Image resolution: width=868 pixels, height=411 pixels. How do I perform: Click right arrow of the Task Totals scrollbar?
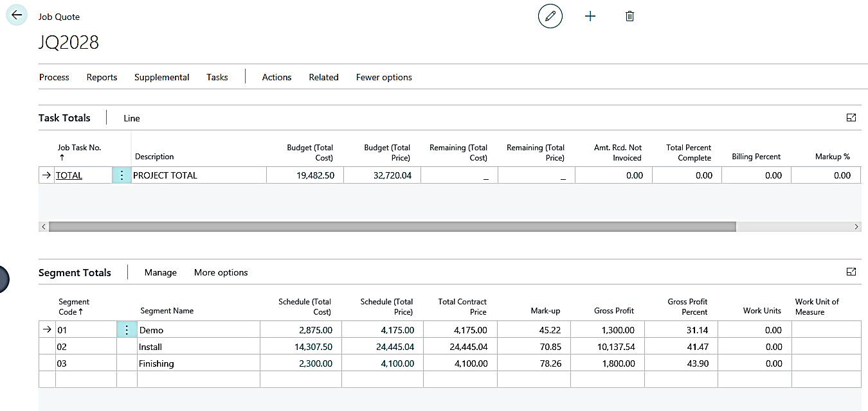[x=856, y=227]
